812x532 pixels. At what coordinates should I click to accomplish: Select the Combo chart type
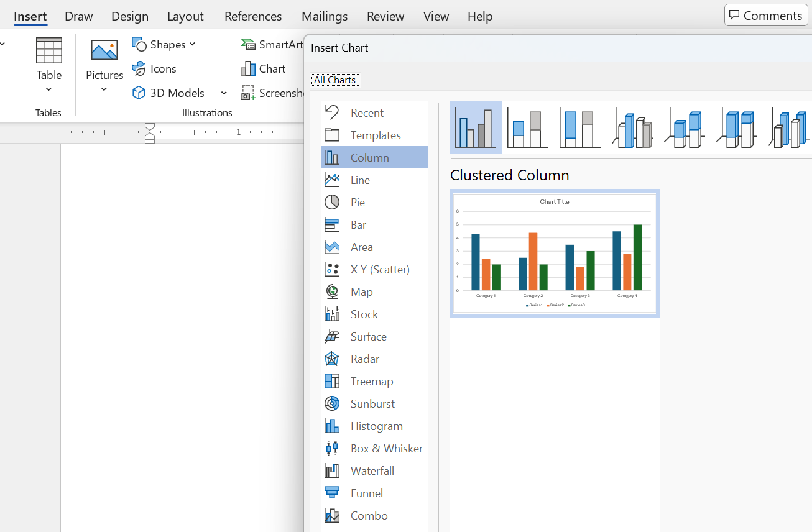pyautogui.click(x=374, y=515)
